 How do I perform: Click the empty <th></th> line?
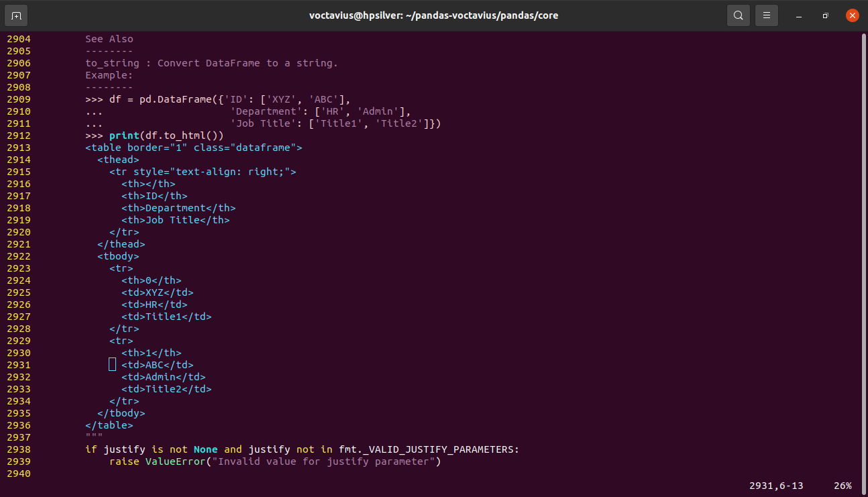pyautogui.click(x=148, y=184)
